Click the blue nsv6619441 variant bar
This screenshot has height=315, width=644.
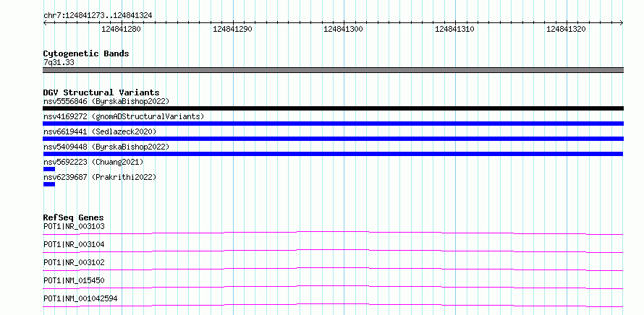click(x=333, y=139)
